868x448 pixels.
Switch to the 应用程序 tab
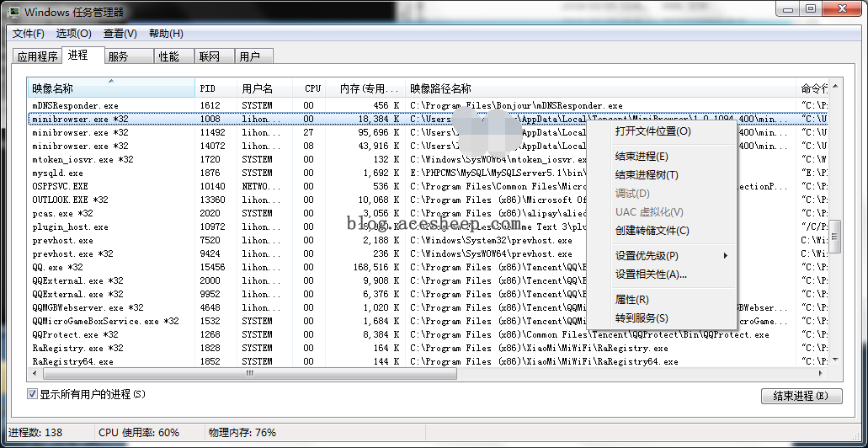(37, 56)
